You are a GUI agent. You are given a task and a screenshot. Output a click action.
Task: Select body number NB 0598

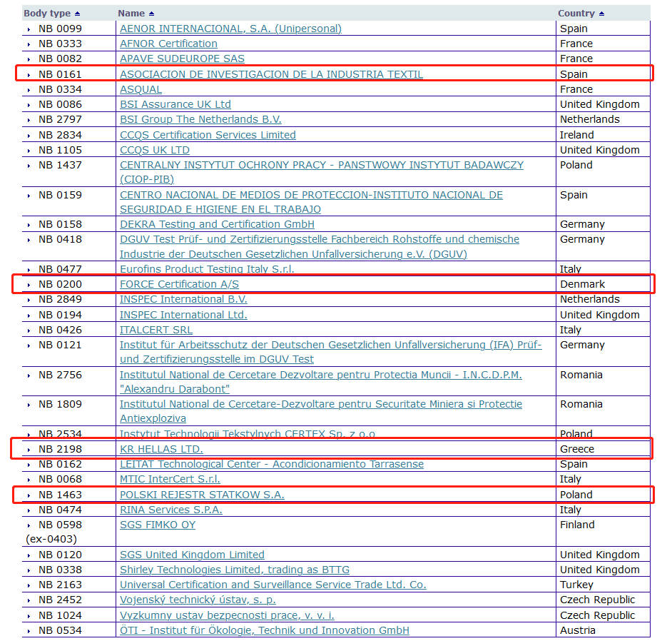coord(60,525)
